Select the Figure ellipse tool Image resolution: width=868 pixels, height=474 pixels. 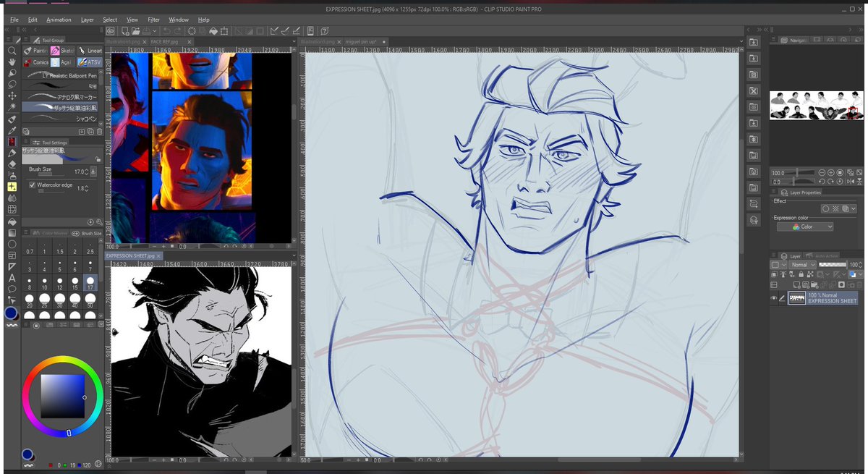point(12,243)
